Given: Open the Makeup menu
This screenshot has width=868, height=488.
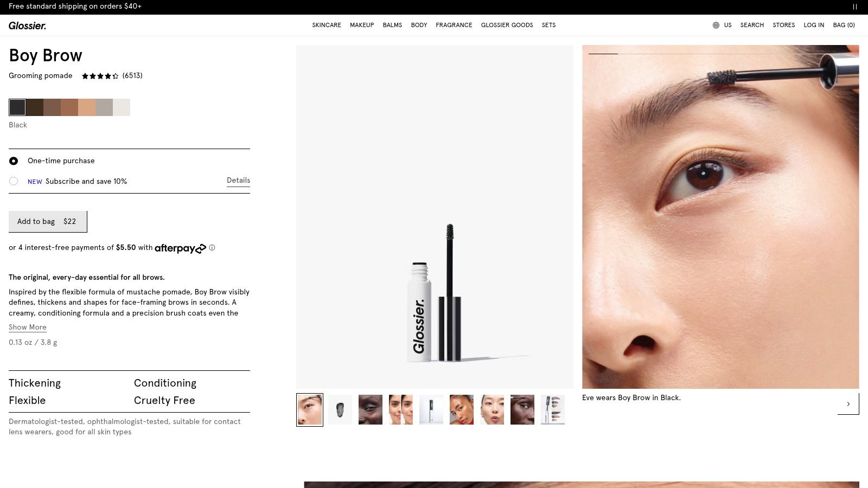Looking at the screenshot, I should [362, 25].
